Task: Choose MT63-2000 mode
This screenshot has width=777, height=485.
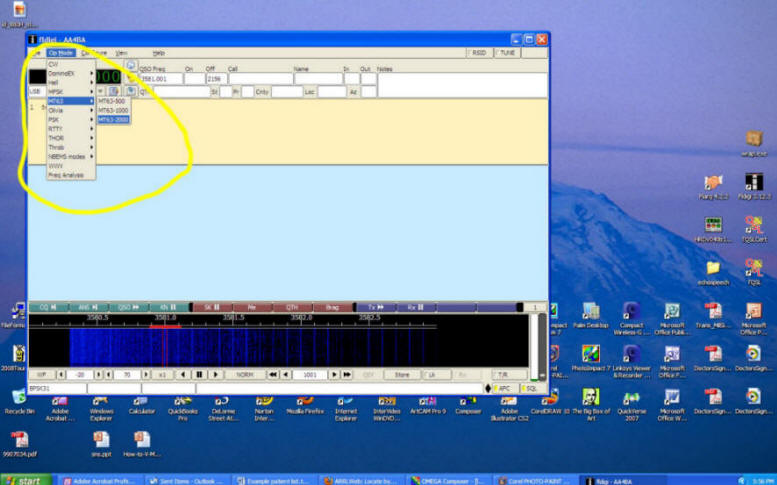Action: [113, 119]
